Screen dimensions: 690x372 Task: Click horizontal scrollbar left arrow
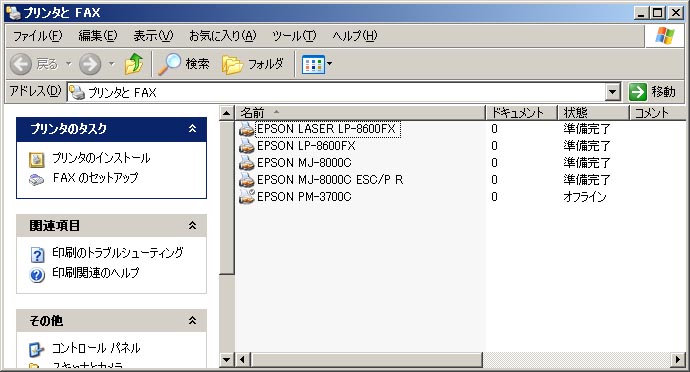pos(242,360)
